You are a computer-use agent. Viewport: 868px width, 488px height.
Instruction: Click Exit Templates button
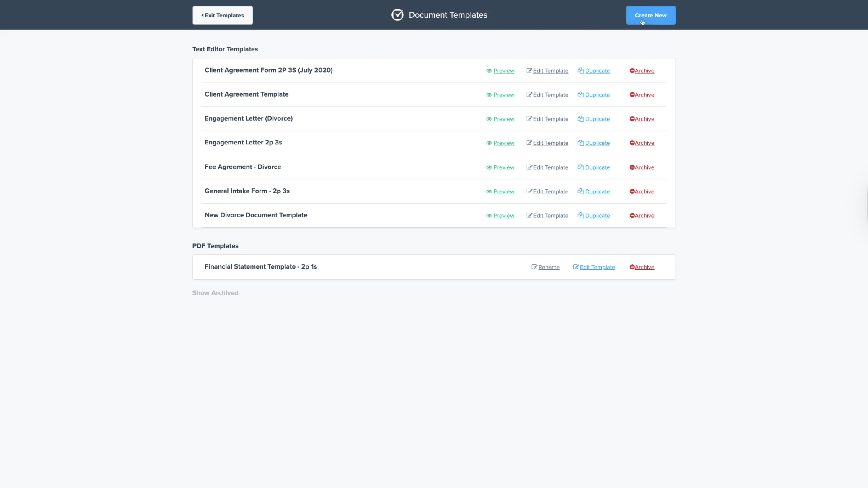(222, 15)
